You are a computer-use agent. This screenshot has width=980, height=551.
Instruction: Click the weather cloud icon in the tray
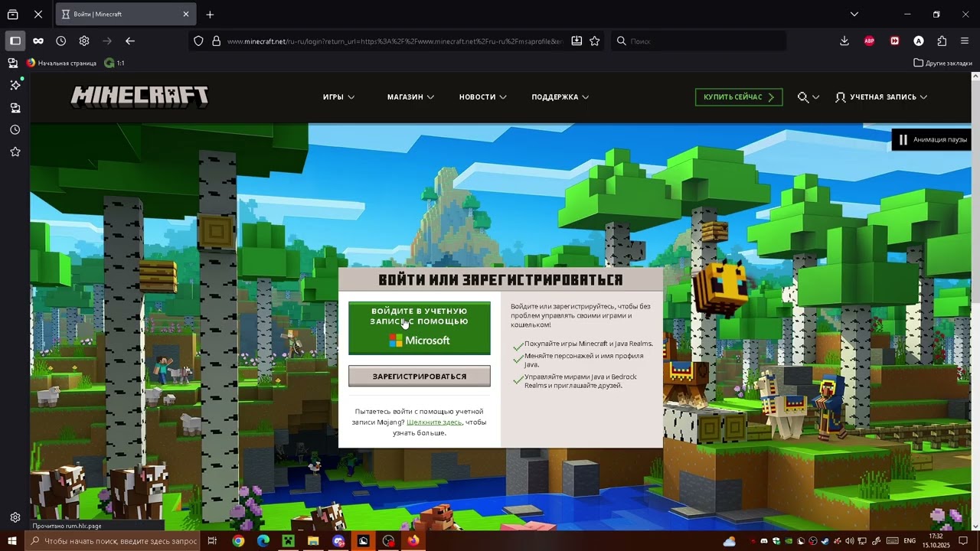(729, 541)
